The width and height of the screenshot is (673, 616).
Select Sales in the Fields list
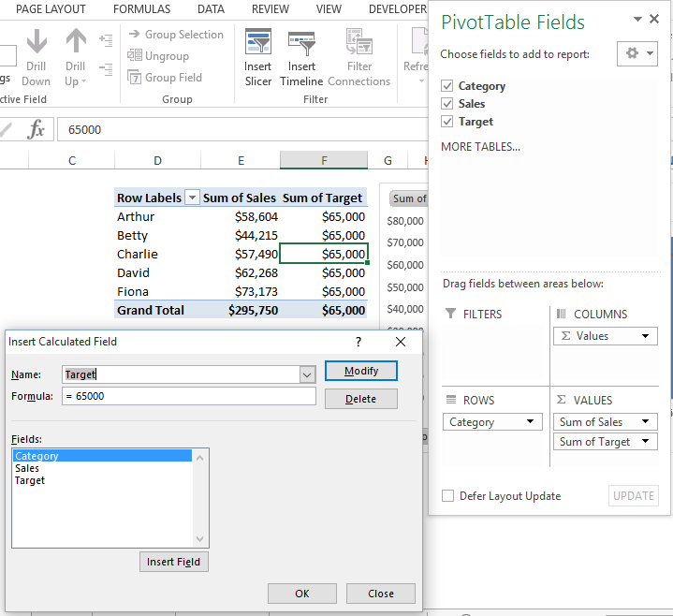point(27,468)
